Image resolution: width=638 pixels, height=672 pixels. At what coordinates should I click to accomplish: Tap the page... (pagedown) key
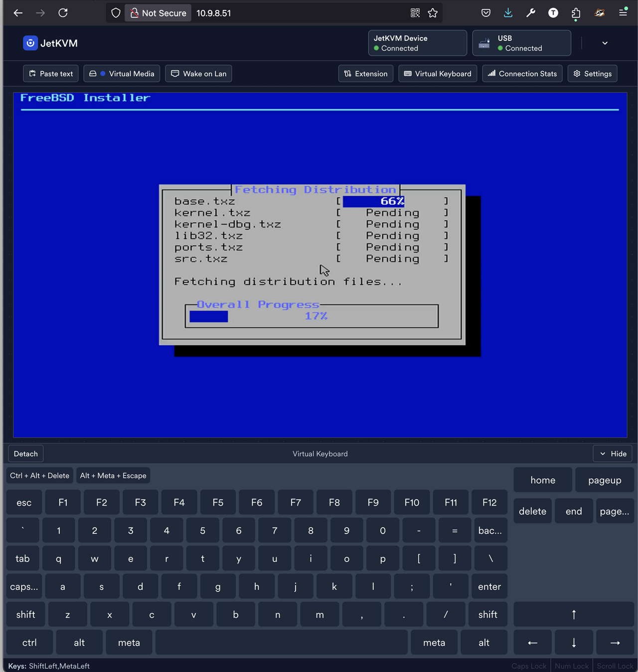(x=615, y=511)
